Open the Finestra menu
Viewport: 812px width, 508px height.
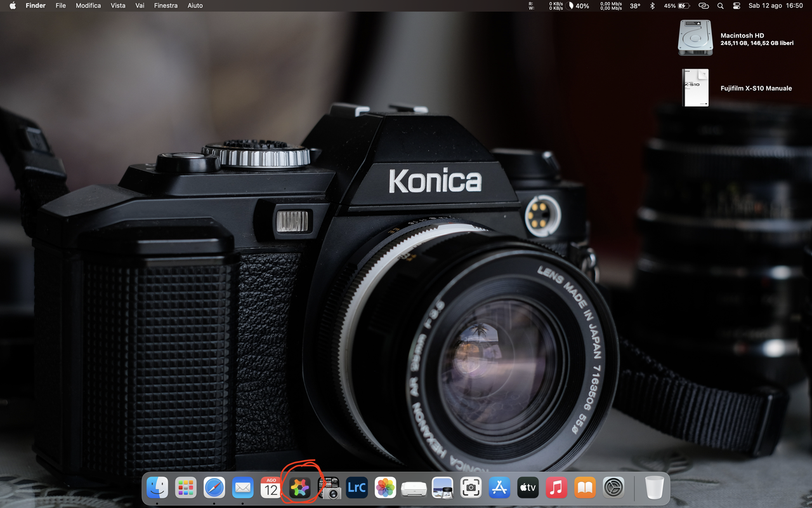166,6
